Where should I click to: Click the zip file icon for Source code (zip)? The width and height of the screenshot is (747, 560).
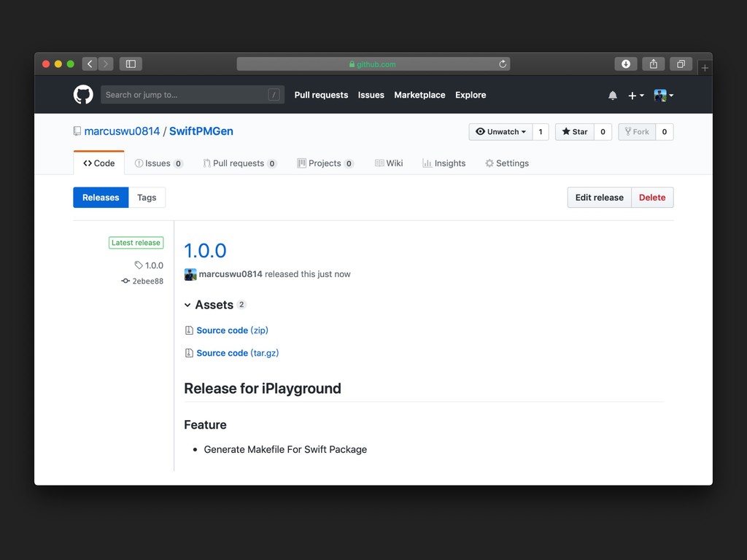189,330
